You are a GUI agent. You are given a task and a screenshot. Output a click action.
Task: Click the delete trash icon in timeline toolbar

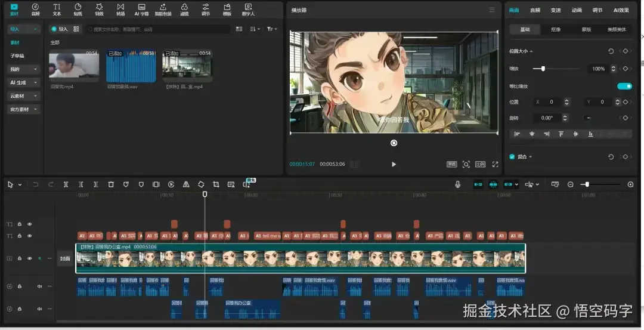pos(111,184)
